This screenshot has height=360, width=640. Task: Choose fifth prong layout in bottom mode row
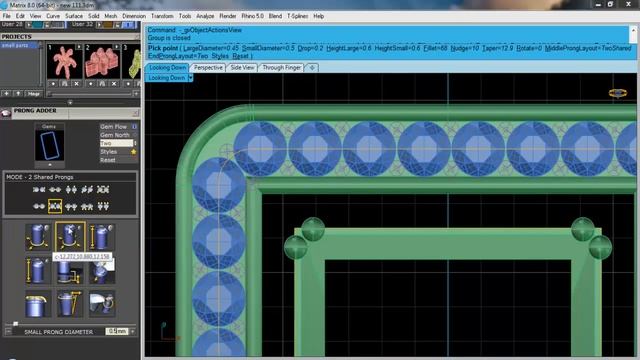(x=103, y=207)
